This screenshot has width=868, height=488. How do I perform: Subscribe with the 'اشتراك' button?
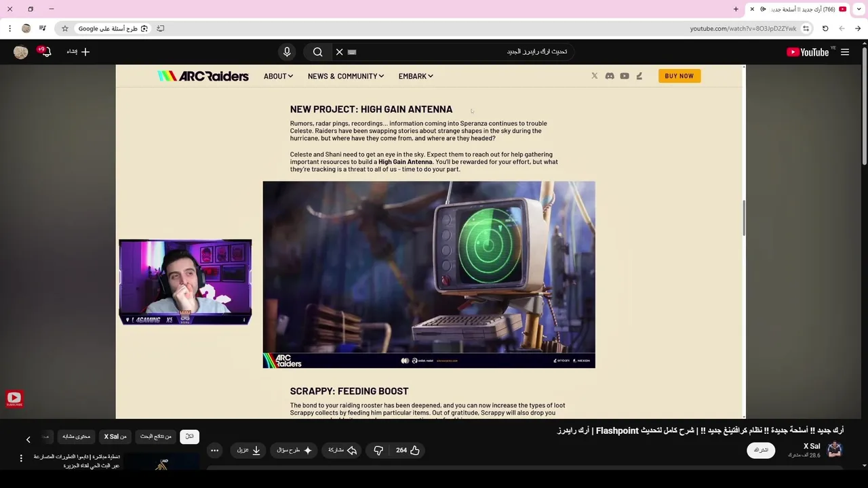pyautogui.click(x=761, y=450)
